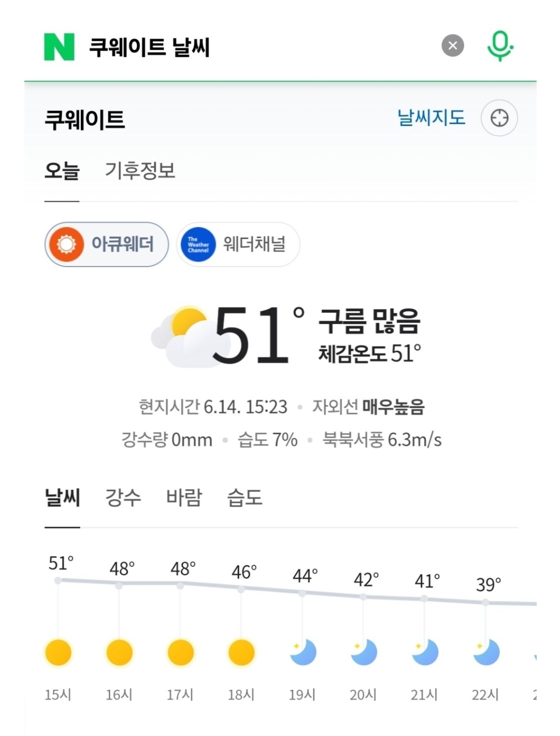This screenshot has height=736, width=560.
Task: Switch provider to 웨더채널
Action: 239,244
